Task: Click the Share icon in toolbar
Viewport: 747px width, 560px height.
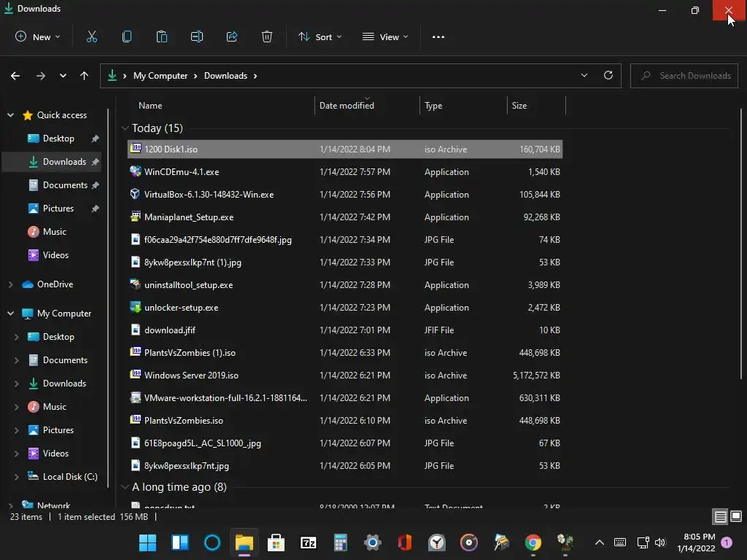Action: click(x=232, y=36)
